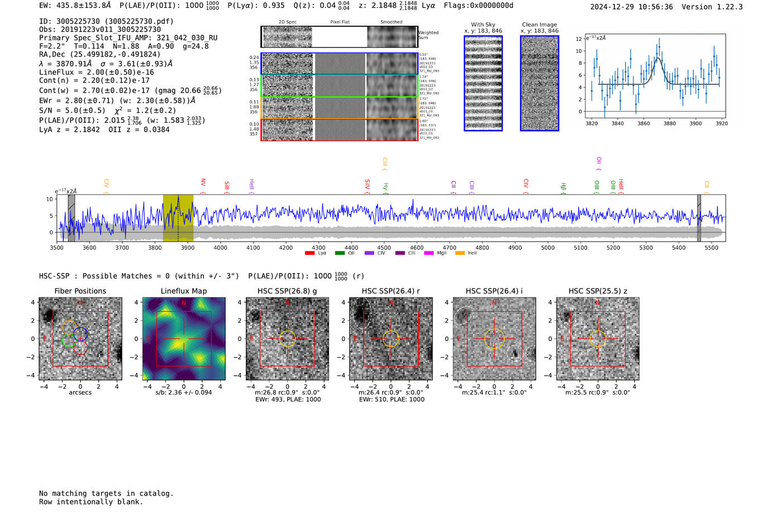Click the 'Version 1.22.3' text
782x532 pixels.
pos(712,7)
